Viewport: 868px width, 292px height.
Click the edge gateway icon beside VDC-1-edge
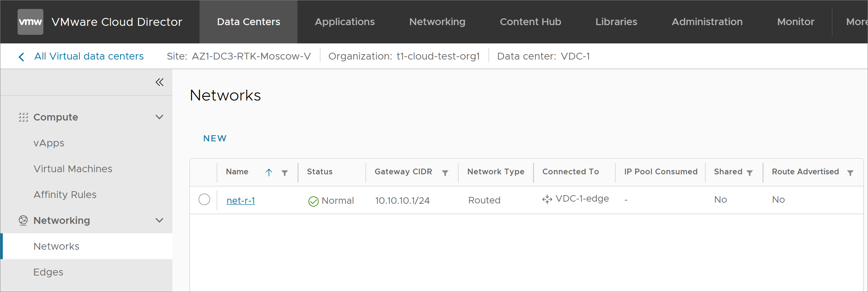[x=547, y=199]
